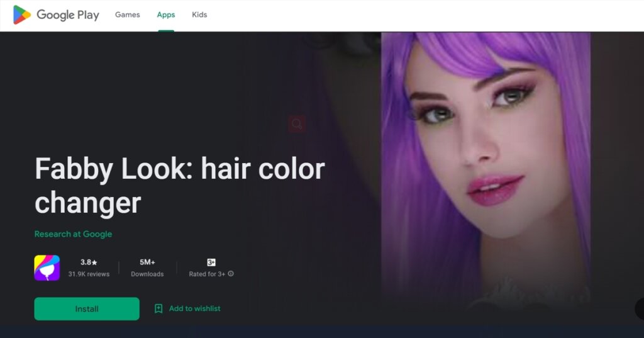This screenshot has width=644, height=338.
Task: Open the Games tab
Action: [127, 15]
